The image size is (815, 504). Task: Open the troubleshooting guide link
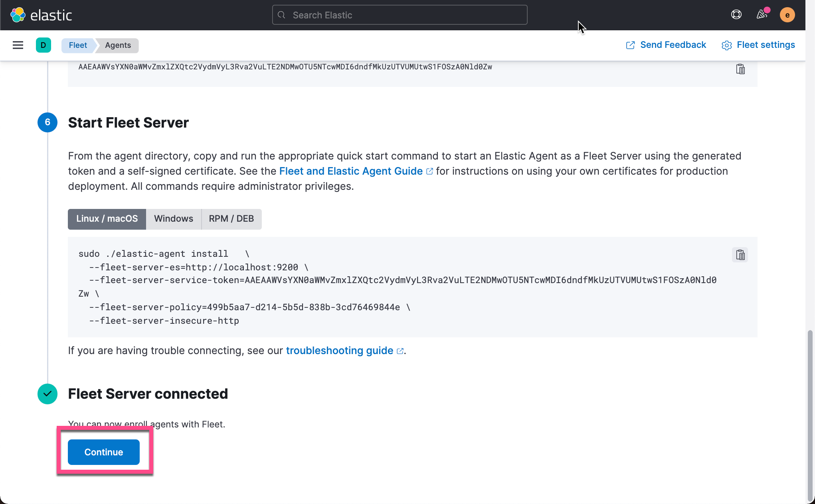coord(339,351)
